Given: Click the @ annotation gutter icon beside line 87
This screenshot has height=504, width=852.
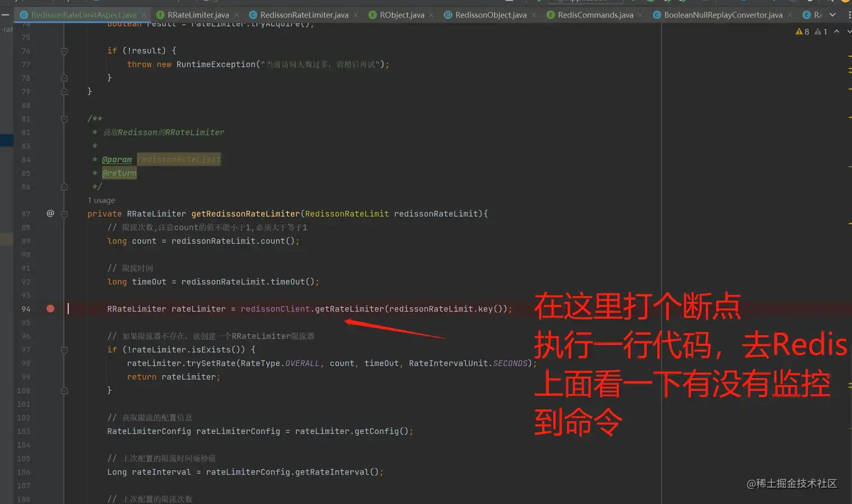Looking at the screenshot, I should click(50, 213).
